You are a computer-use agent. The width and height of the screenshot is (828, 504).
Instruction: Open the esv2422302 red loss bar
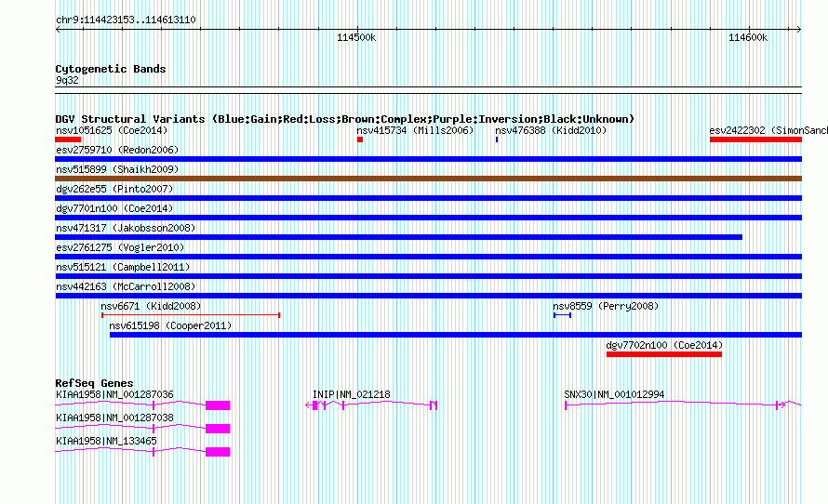[755, 139]
